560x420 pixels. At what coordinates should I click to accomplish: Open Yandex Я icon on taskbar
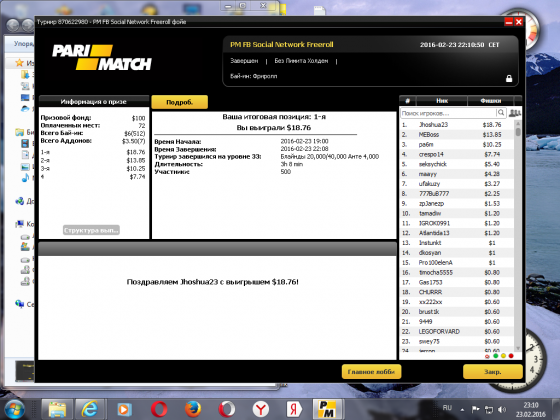click(294, 409)
